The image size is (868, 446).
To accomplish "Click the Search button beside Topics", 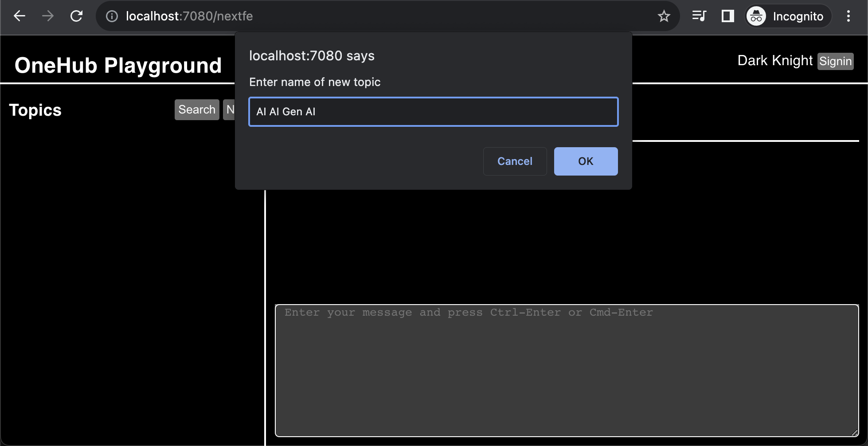I will click(x=197, y=110).
